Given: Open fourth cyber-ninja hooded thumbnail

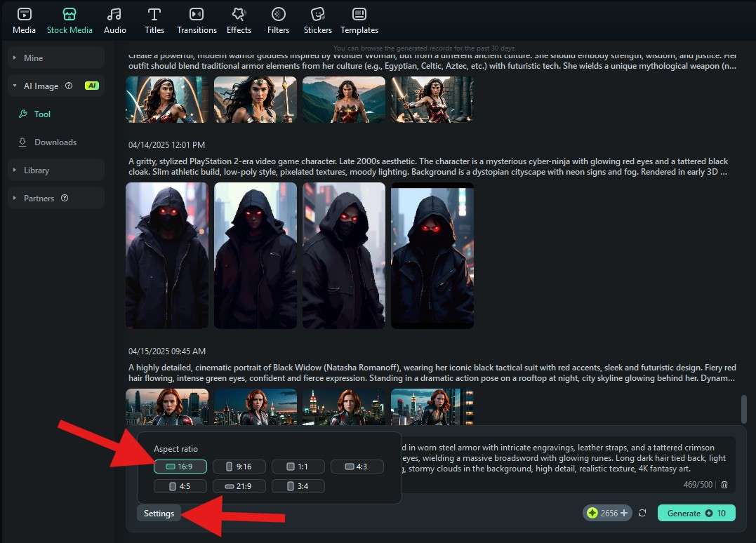Looking at the screenshot, I should [432, 255].
